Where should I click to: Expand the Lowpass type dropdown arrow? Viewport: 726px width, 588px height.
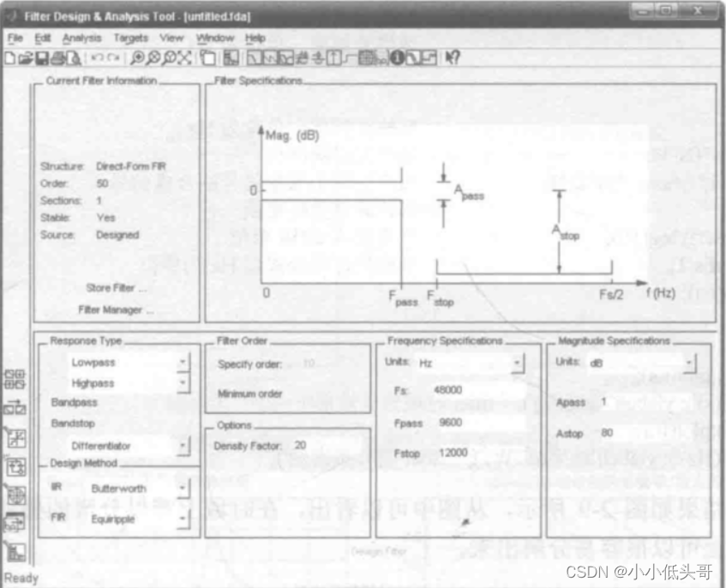[183, 362]
